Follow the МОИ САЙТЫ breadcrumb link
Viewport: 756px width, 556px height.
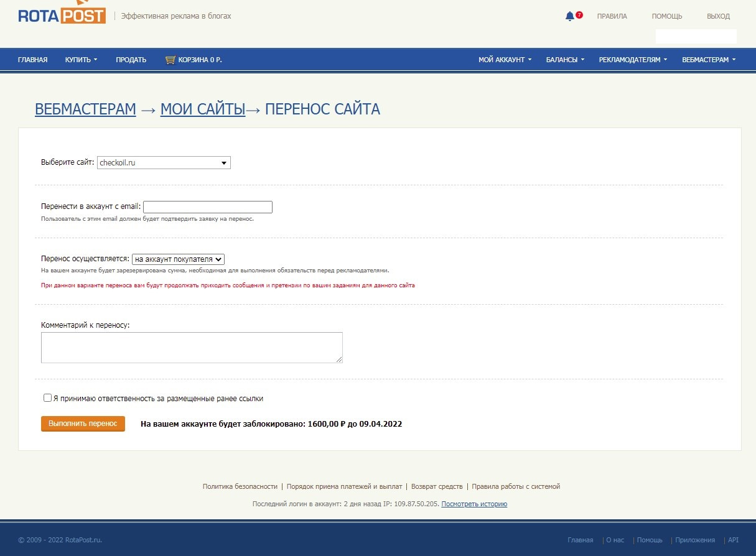203,109
